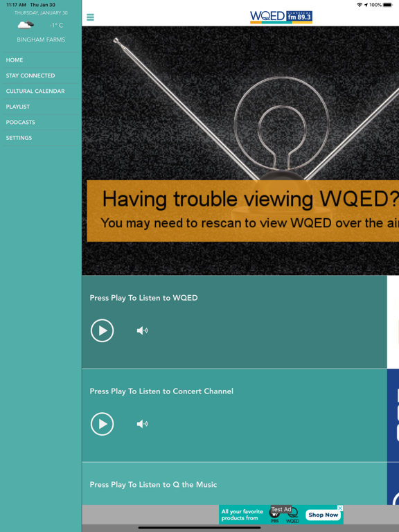Select the Bingham Farms location label

[41, 39]
